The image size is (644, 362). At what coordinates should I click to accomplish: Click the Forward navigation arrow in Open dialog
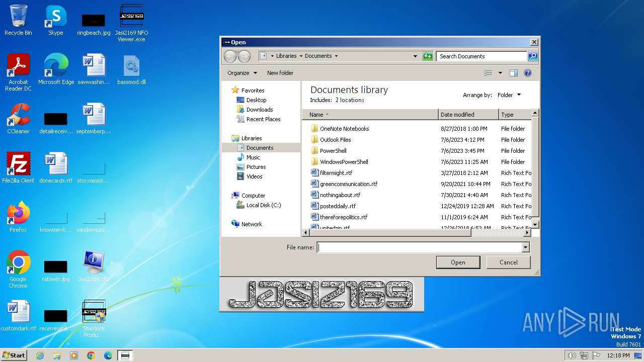[x=244, y=56]
